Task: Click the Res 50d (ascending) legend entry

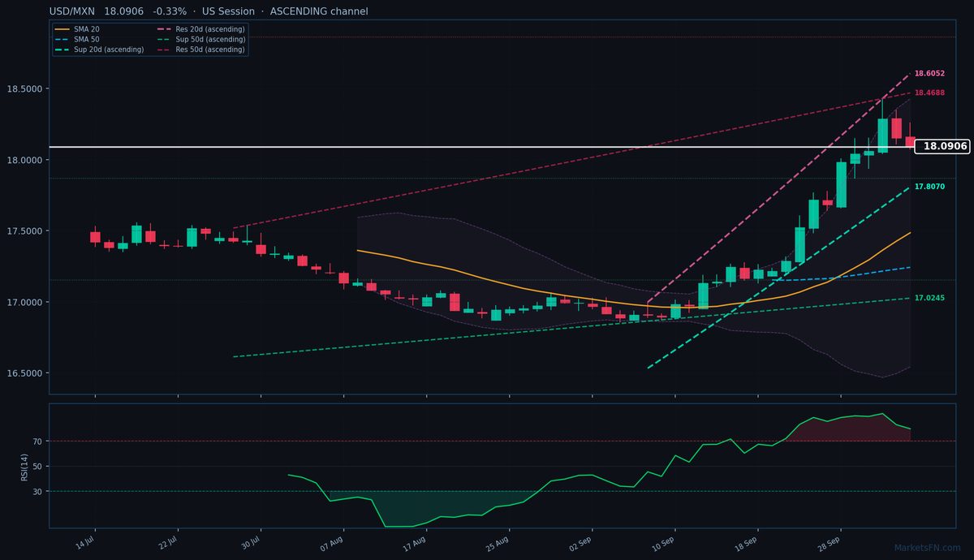Action: 200,50
